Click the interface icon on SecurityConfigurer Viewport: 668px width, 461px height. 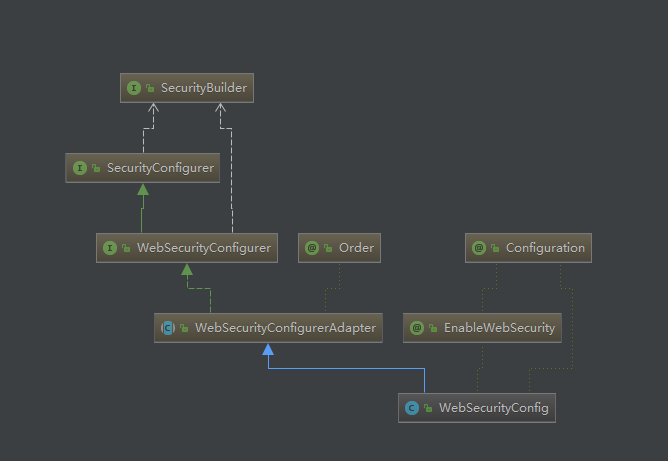80,168
